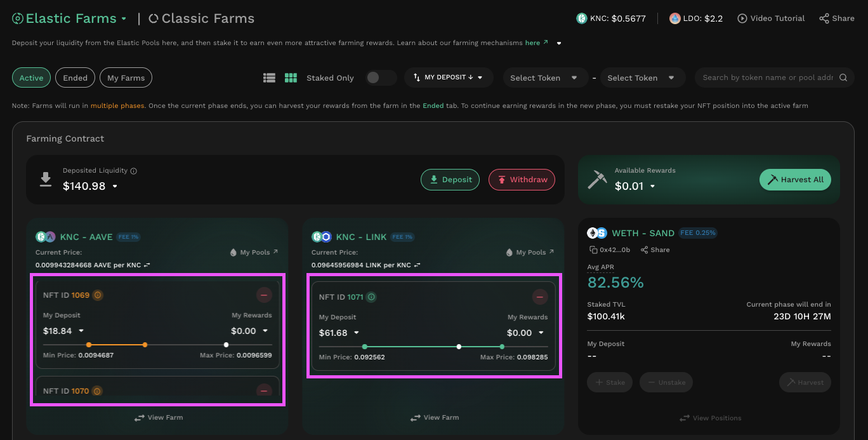Switch to list view layout icon
868x440 pixels.
click(270, 77)
